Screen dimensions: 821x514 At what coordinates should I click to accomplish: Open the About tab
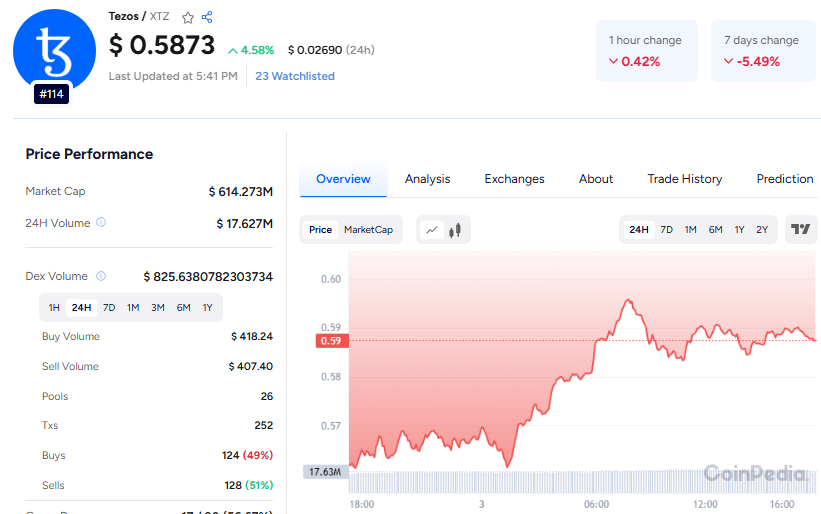(x=596, y=179)
